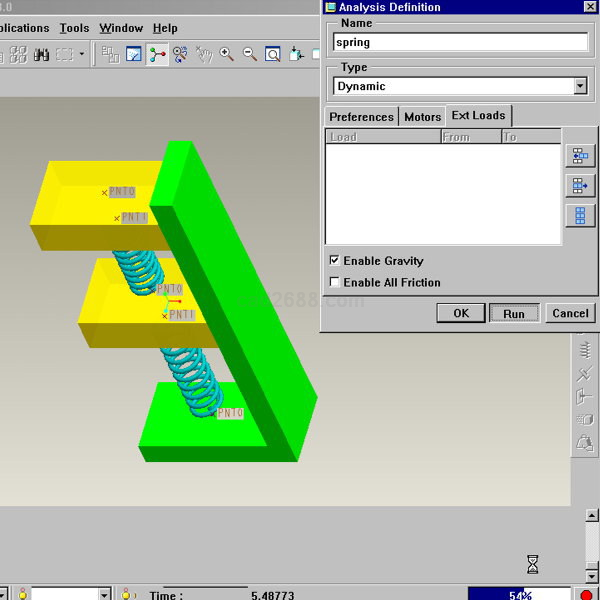Click the refit zoom window icon
This screenshot has width=600, height=600.
tap(272, 54)
